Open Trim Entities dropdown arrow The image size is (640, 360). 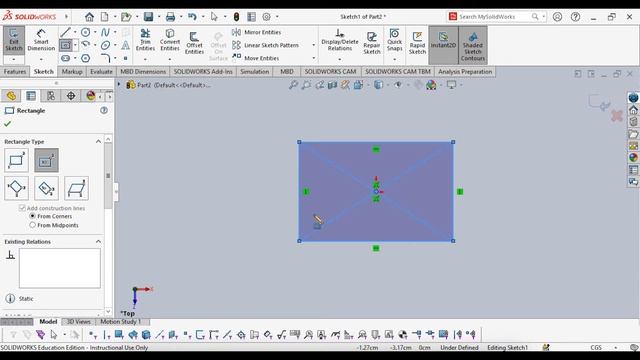tap(145, 59)
